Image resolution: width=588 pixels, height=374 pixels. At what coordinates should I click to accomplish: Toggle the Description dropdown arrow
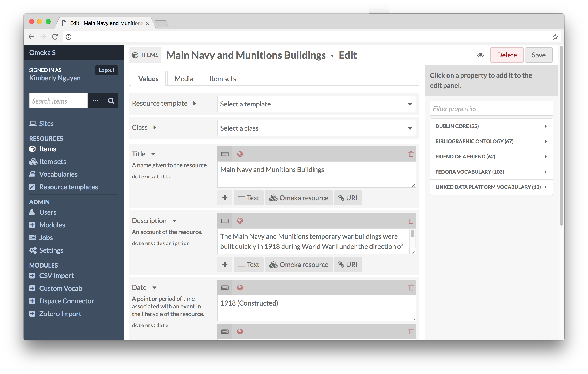pyautogui.click(x=174, y=220)
